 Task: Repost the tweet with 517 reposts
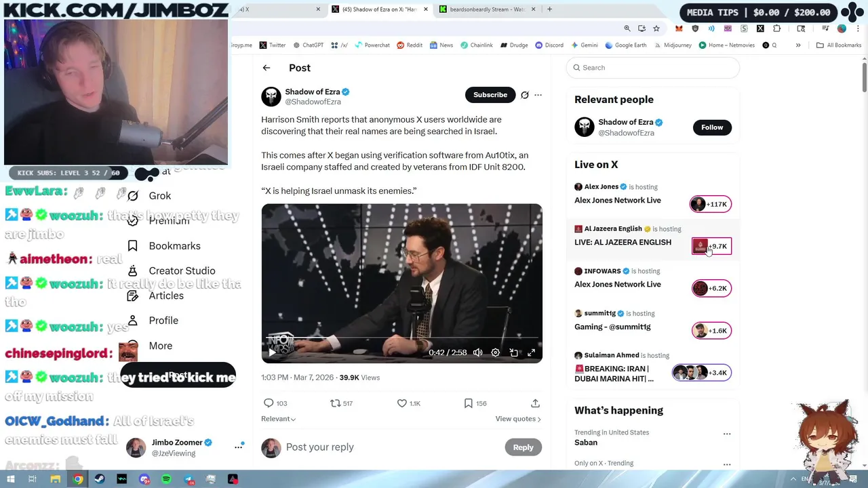click(x=341, y=403)
